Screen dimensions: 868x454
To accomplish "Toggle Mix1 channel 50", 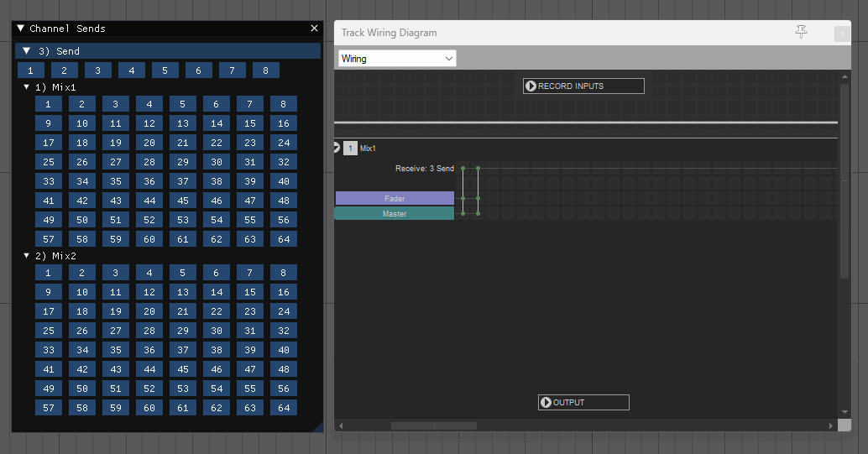I will click(82, 220).
